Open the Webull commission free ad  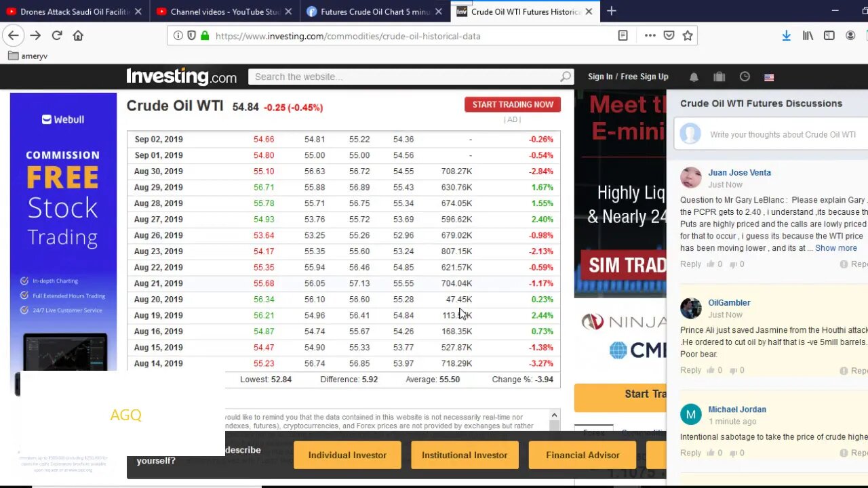coord(63,230)
